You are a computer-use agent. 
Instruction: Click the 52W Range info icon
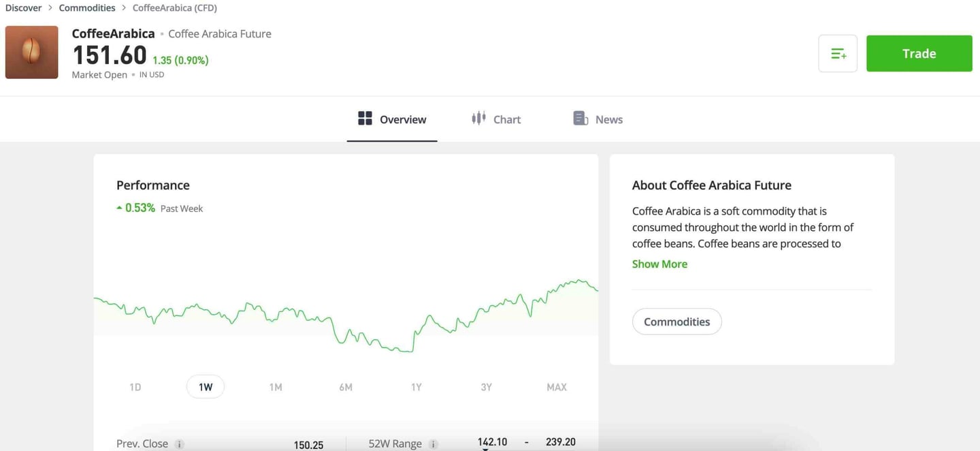click(x=434, y=444)
